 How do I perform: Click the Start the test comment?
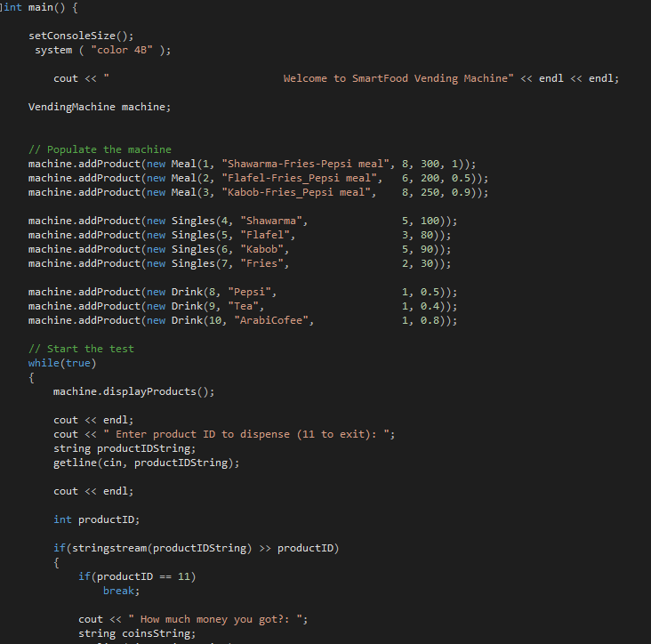click(81, 349)
